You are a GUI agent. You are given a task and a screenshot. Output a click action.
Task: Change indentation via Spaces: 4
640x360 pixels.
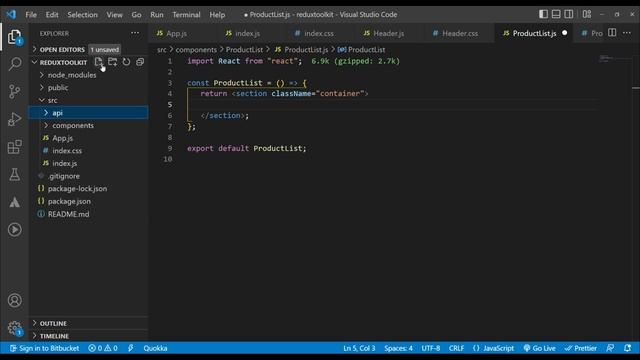(398, 348)
